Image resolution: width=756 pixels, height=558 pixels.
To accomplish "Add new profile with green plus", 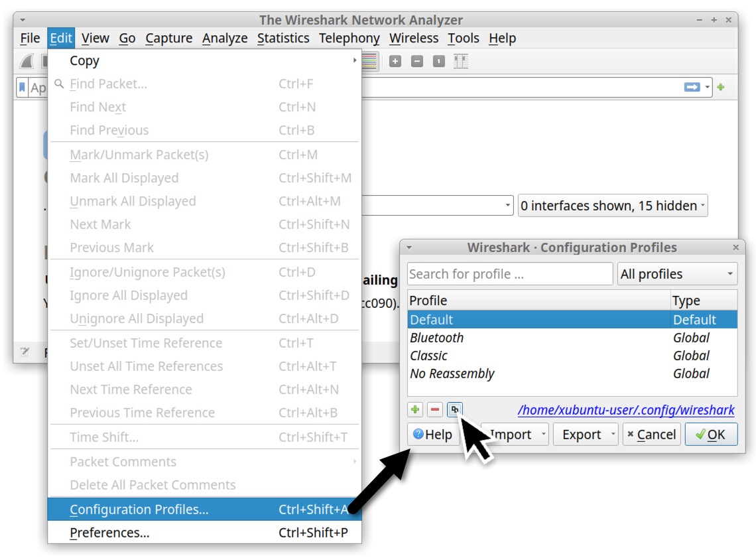I will (415, 410).
